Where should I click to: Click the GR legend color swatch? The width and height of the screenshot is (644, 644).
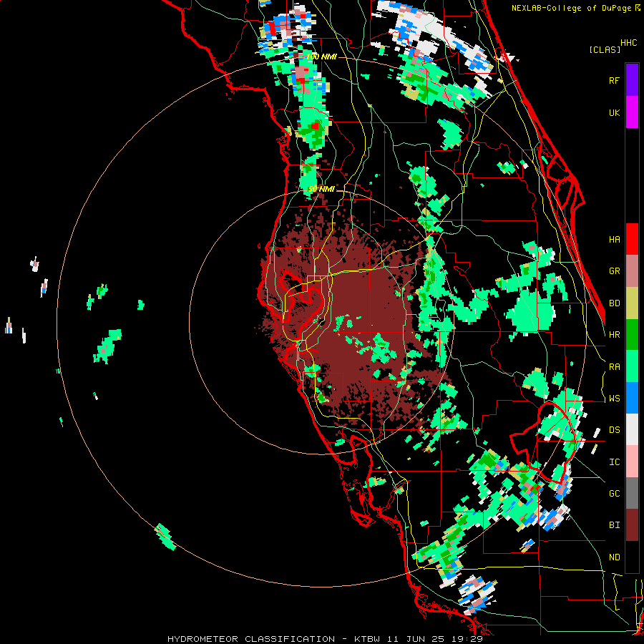click(632, 270)
